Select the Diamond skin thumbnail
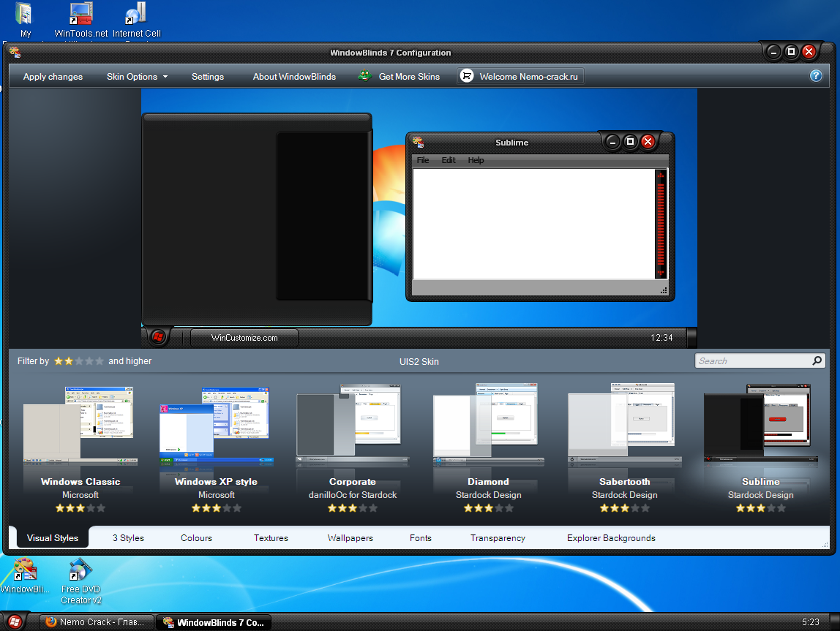Viewport: 840px width, 631px height. click(489, 424)
